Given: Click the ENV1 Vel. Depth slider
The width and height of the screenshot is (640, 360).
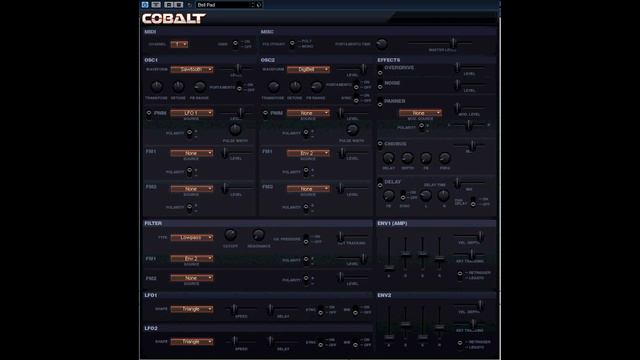Looking at the screenshot, I should (469, 236).
